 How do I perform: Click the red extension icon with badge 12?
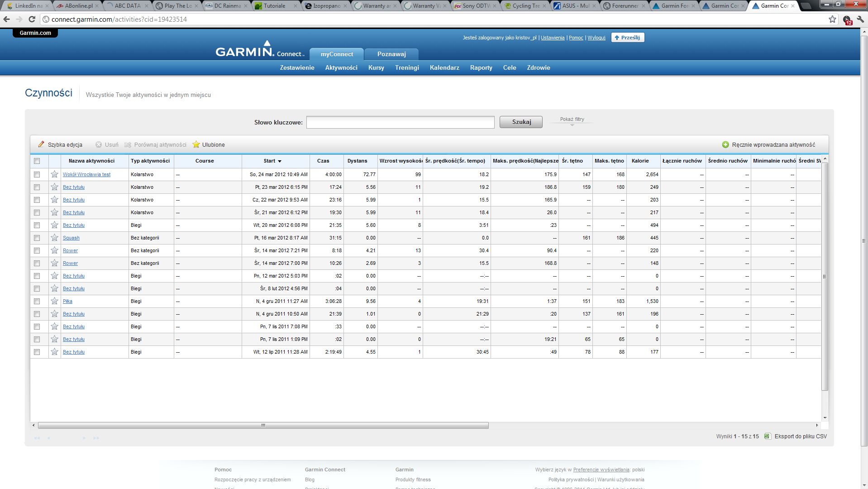[847, 20]
